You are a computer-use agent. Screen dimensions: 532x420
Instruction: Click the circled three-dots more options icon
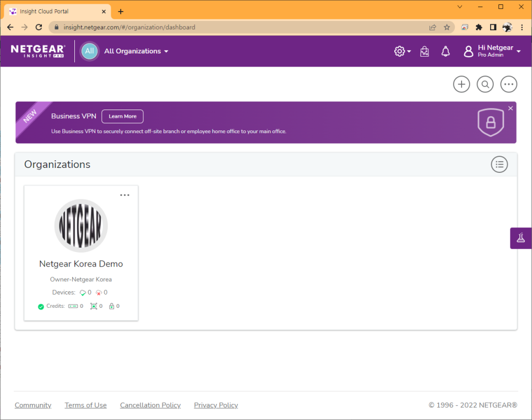point(508,84)
